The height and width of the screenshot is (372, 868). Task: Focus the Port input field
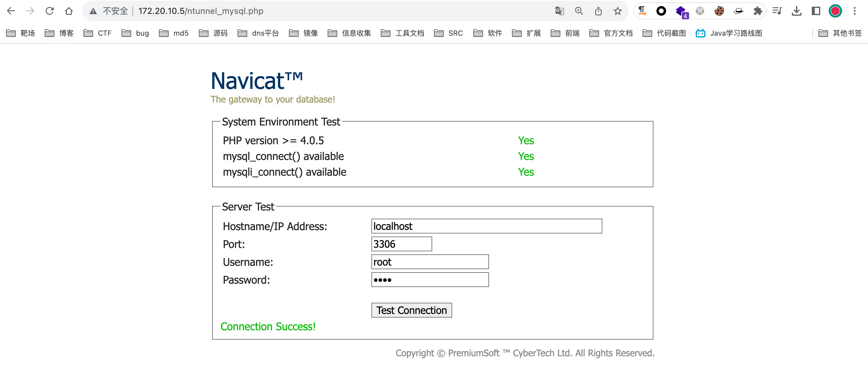pos(401,244)
